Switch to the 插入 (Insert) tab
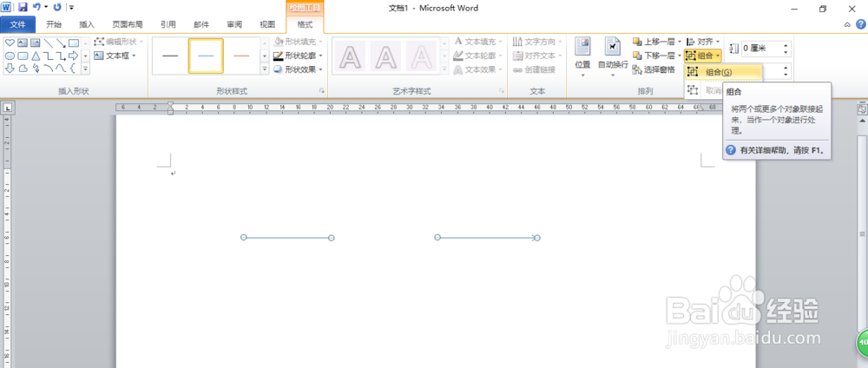 (x=87, y=24)
